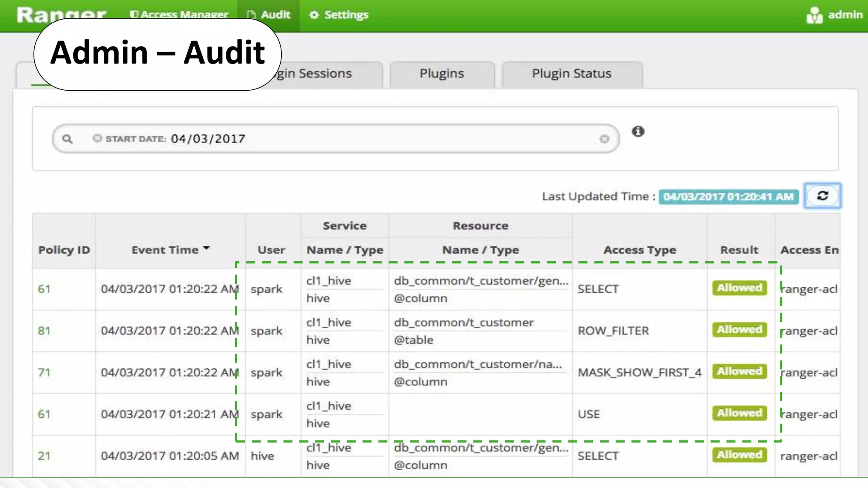Image resolution: width=868 pixels, height=488 pixels.
Task: Open policy ID 61 link in the SELECT row
Action: pos(44,289)
